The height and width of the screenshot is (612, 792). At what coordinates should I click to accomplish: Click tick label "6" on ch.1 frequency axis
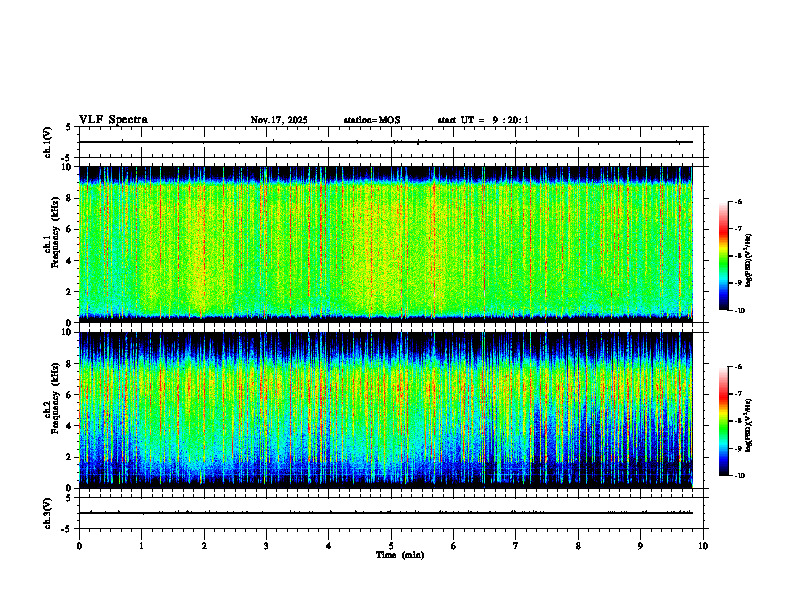[69, 230]
